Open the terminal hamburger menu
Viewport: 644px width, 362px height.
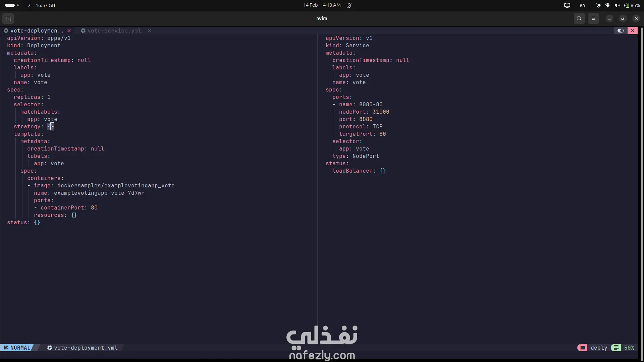click(x=593, y=18)
